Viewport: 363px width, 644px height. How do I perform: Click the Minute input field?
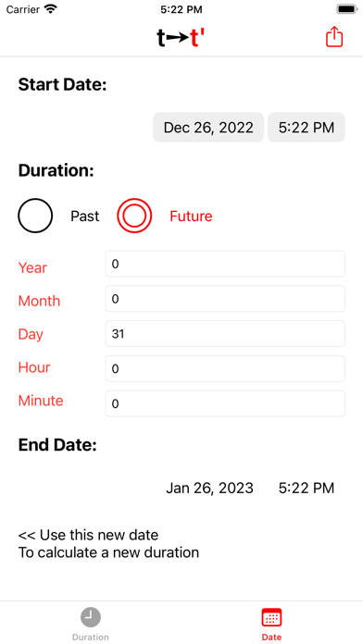[225, 403]
